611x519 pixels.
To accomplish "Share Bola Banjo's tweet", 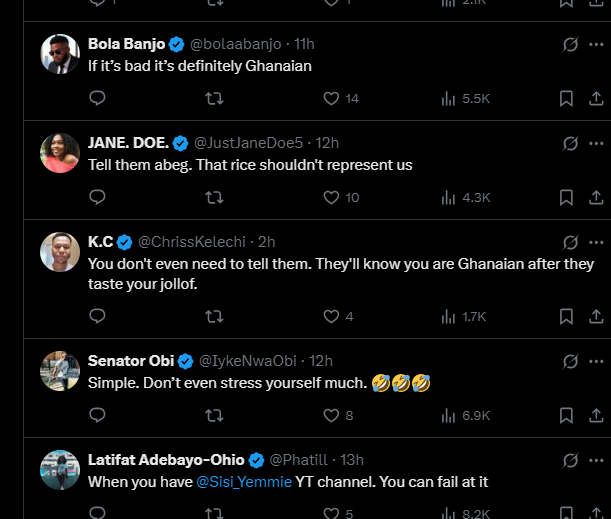I will pos(596,98).
